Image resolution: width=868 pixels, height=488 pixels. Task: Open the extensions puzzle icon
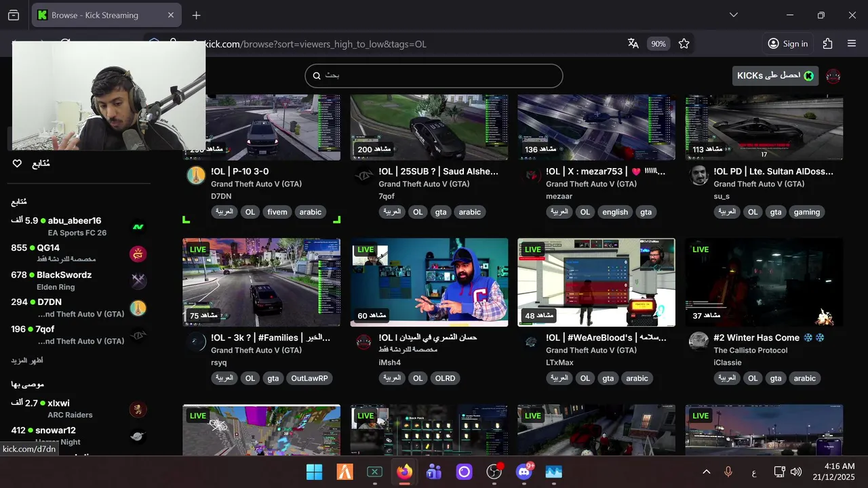click(827, 43)
